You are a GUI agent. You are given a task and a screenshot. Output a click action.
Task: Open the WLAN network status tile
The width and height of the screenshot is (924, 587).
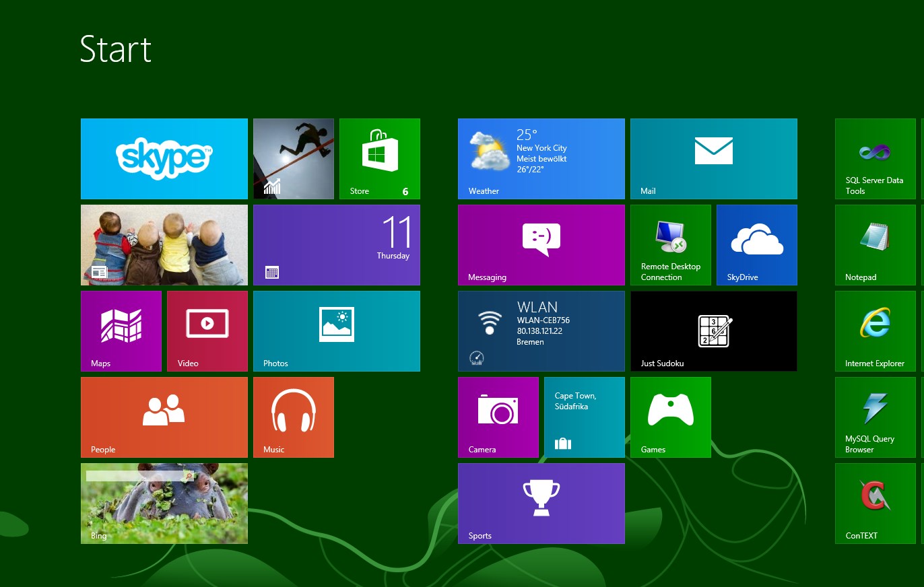point(541,331)
